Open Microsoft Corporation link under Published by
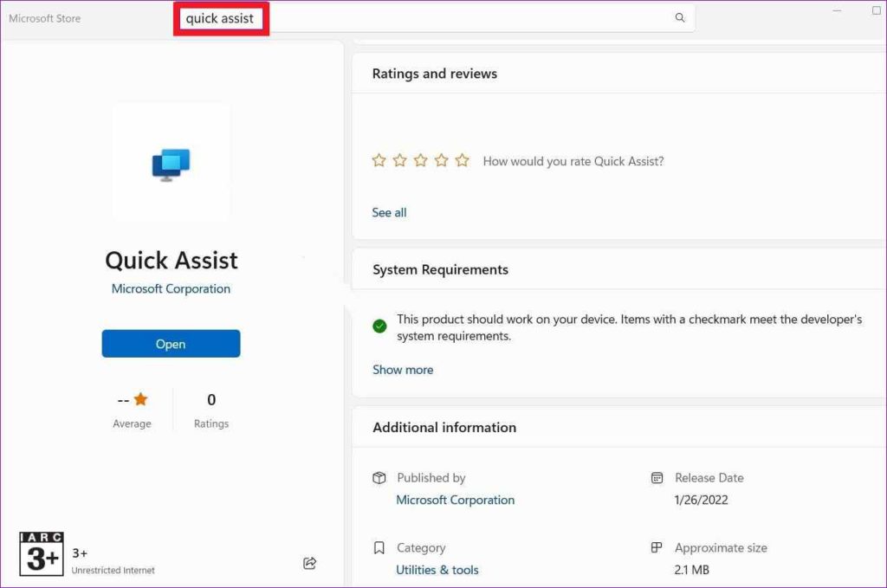The height and width of the screenshot is (588, 887). [456, 500]
